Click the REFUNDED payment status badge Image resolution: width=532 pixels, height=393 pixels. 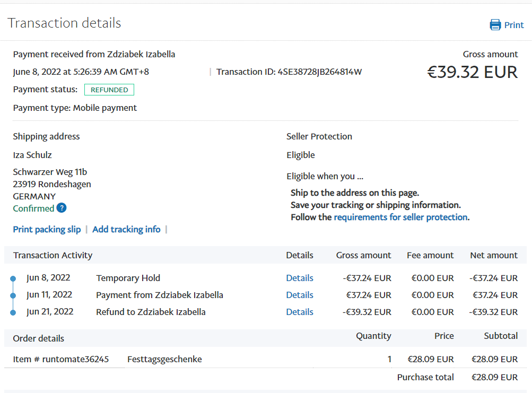click(x=109, y=90)
